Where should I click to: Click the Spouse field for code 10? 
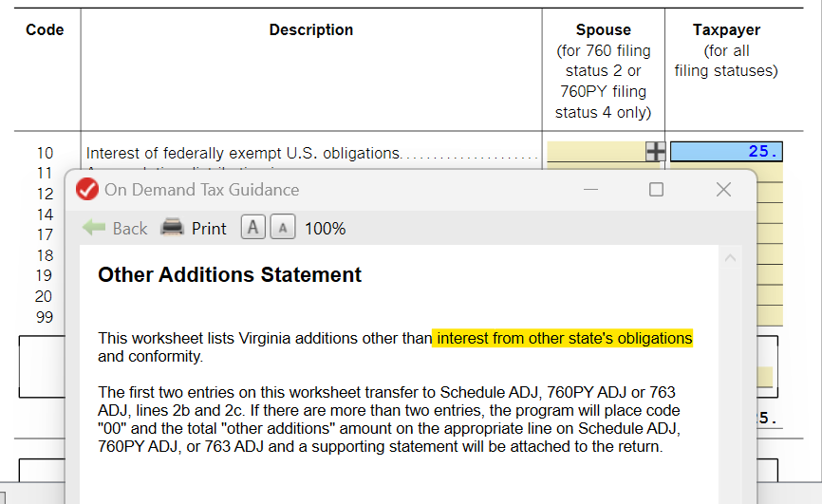pyautogui.click(x=597, y=152)
